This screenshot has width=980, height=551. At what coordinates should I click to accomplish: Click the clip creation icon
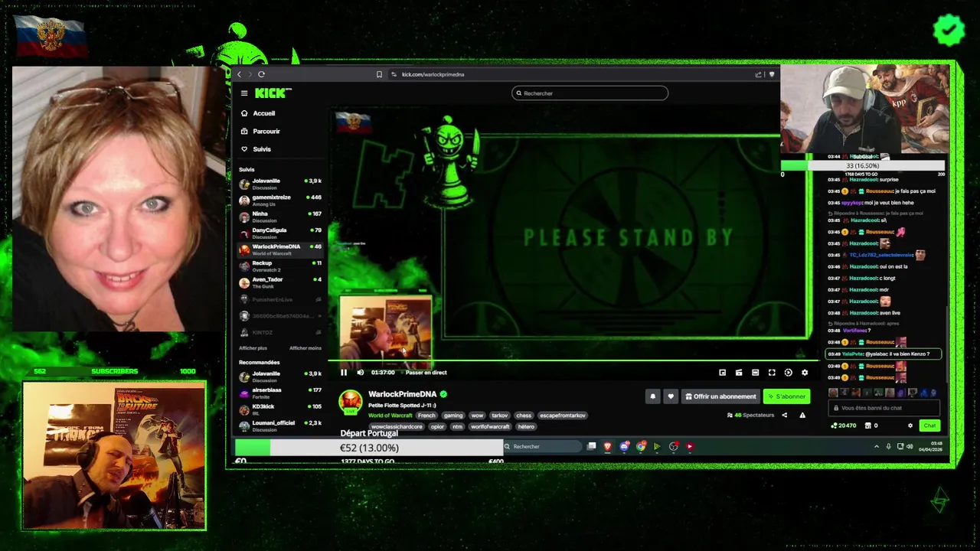[739, 373]
